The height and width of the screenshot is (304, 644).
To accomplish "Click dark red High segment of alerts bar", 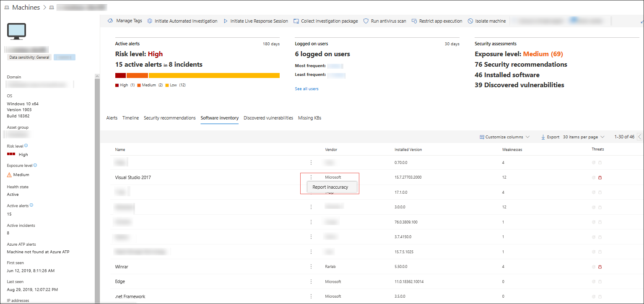I will pos(121,75).
